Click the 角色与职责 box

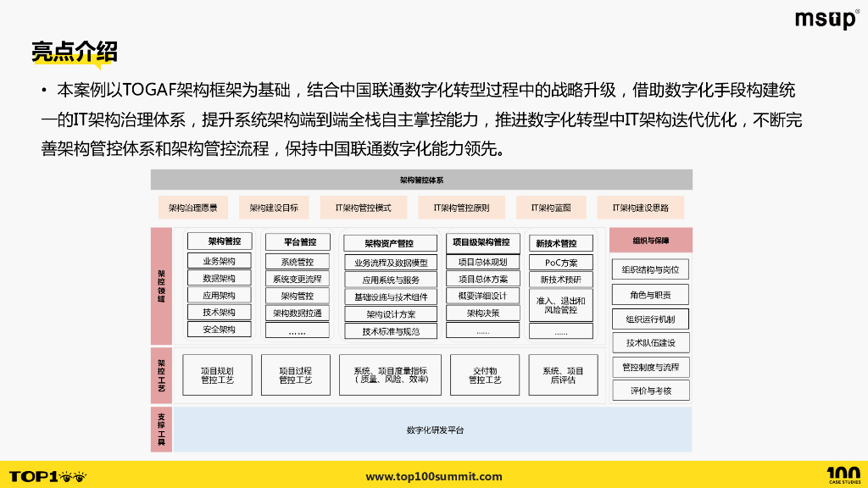coord(650,294)
